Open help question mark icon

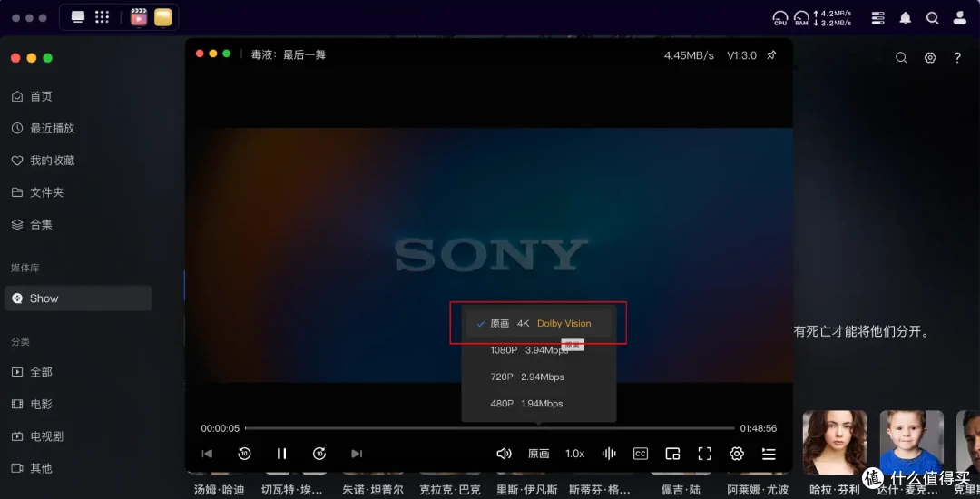(957, 57)
